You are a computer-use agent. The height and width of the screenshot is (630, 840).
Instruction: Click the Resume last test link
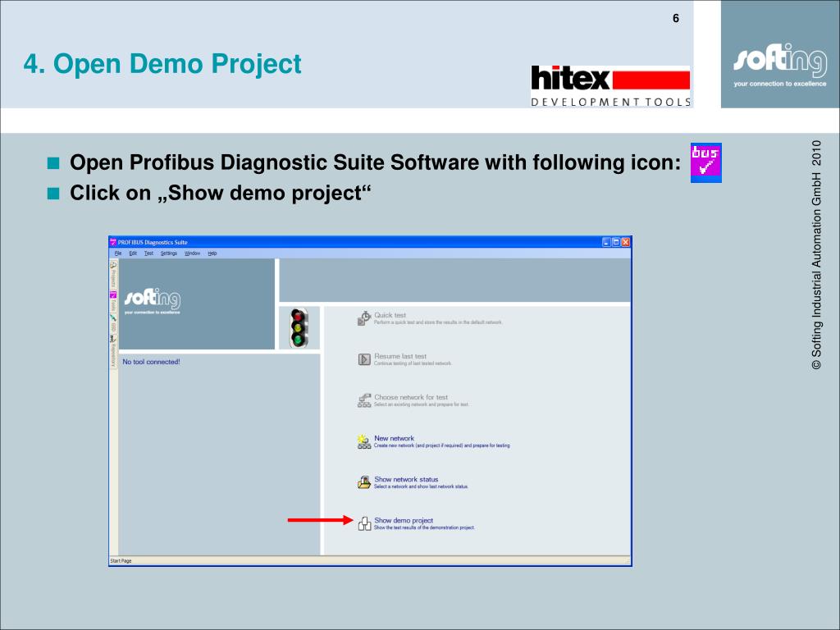400,356
